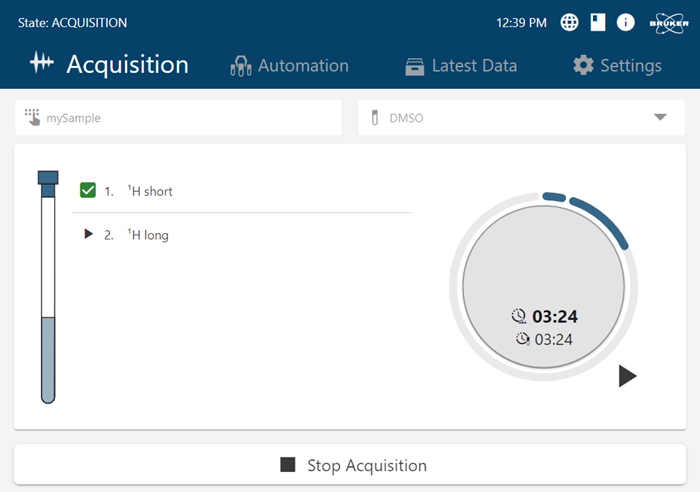Click the Automation magnet icon
The width and height of the screenshot is (700, 492).
tap(240, 66)
